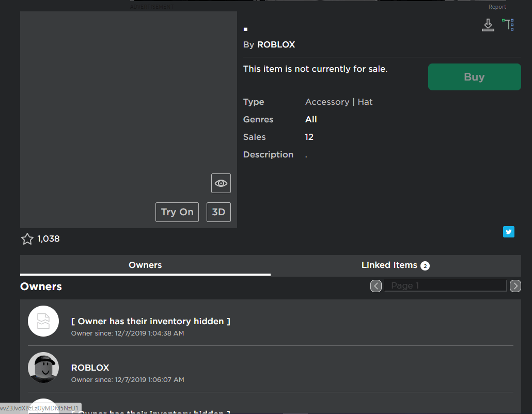Favorite the item with the star icon
This screenshot has width=532, height=414.
(27, 239)
